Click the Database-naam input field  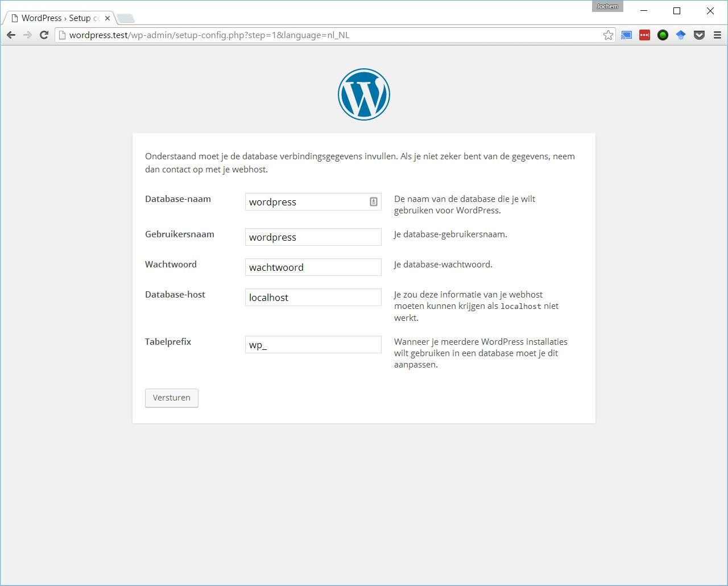(313, 202)
